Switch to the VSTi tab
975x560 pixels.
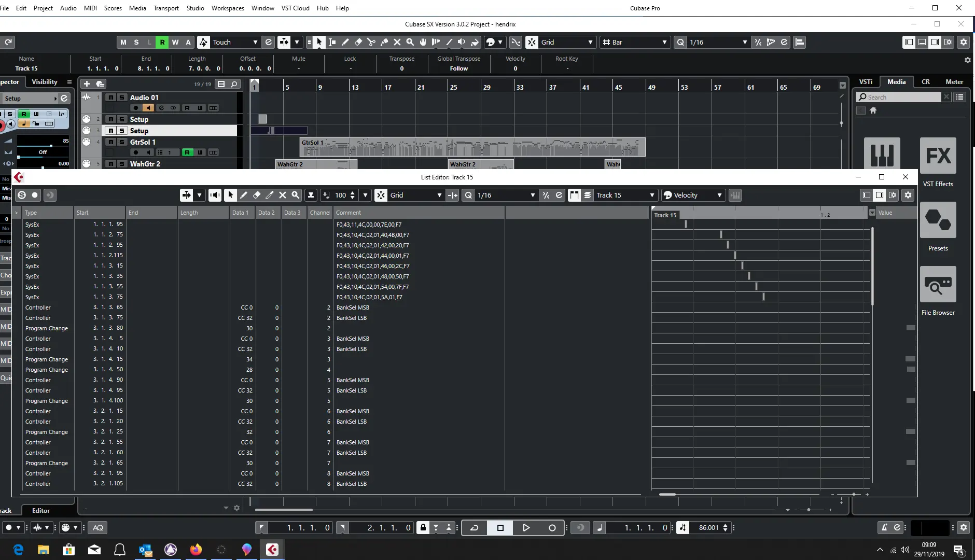point(866,82)
